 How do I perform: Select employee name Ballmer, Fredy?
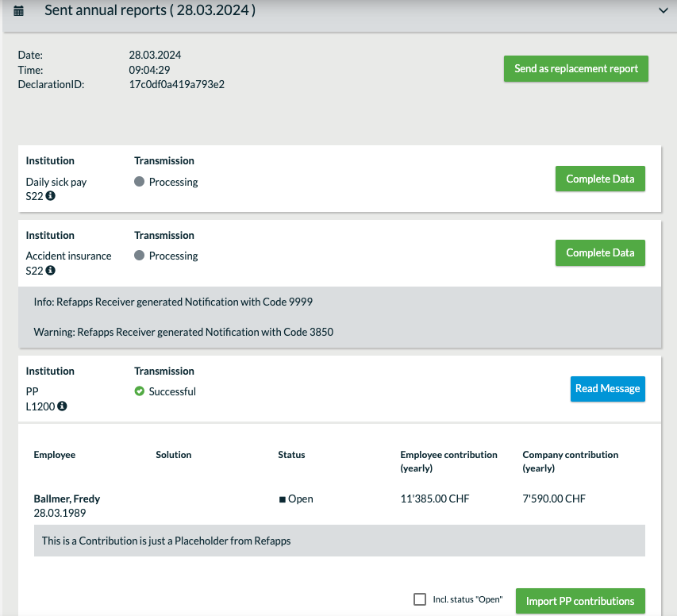pos(67,499)
